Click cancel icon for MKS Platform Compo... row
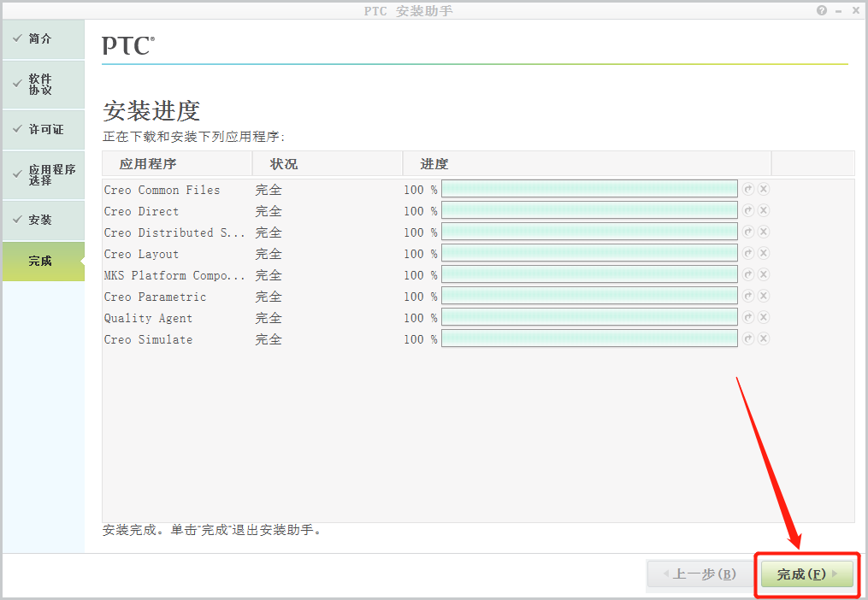The image size is (868, 600). [x=764, y=274]
